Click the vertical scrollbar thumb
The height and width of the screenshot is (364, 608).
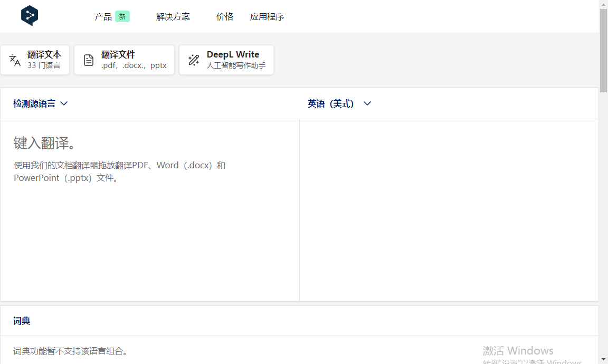(x=603, y=51)
